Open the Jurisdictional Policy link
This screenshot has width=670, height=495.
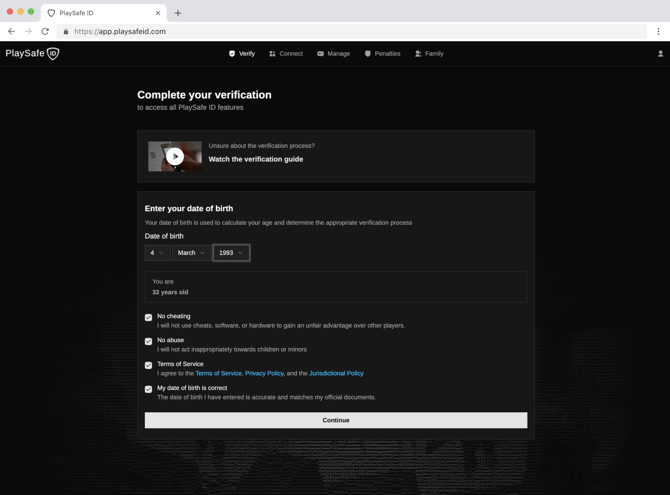[336, 373]
